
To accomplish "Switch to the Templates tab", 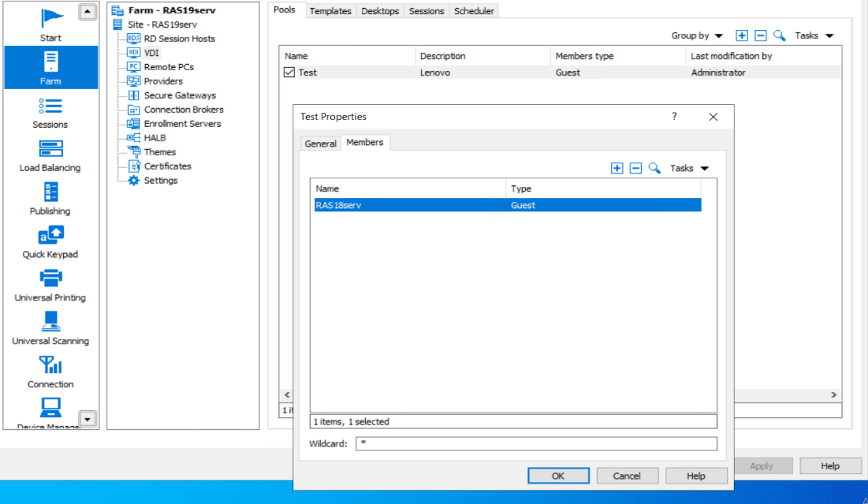I will 330,11.
